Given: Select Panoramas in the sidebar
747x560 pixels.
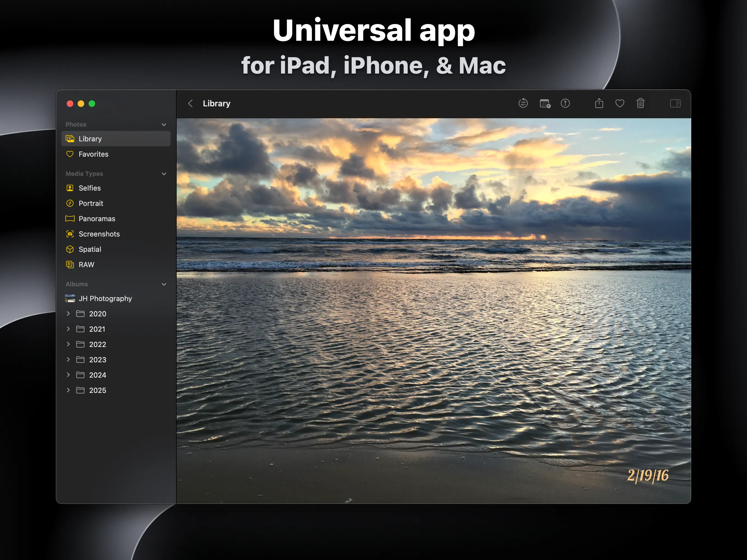Looking at the screenshot, I should pyautogui.click(x=97, y=218).
